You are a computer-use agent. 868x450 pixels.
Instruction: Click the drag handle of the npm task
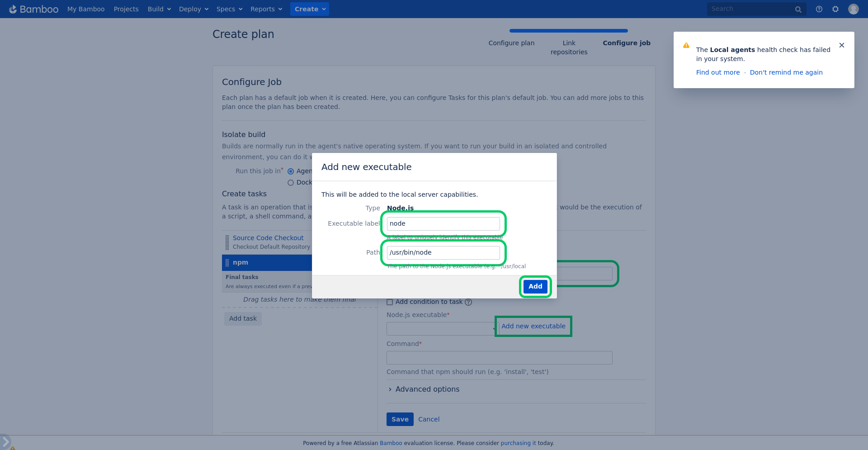227,263
